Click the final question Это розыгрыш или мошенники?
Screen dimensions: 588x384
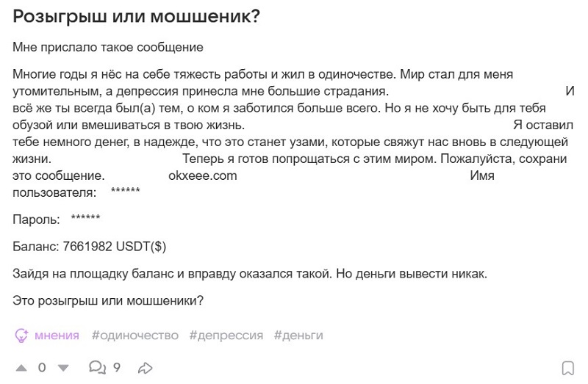click(x=107, y=300)
